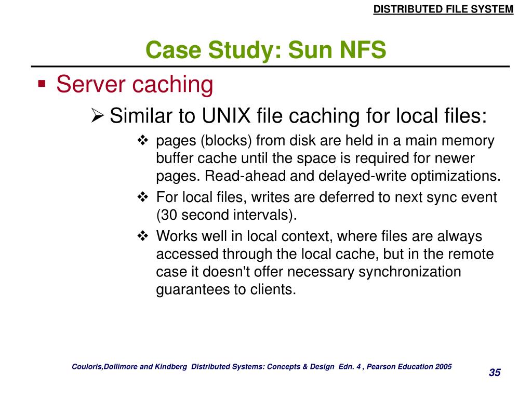The width and height of the screenshot is (532, 399).
Task: Click the diamond bullet before 'pages (blocks)'
Action: [143, 140]
